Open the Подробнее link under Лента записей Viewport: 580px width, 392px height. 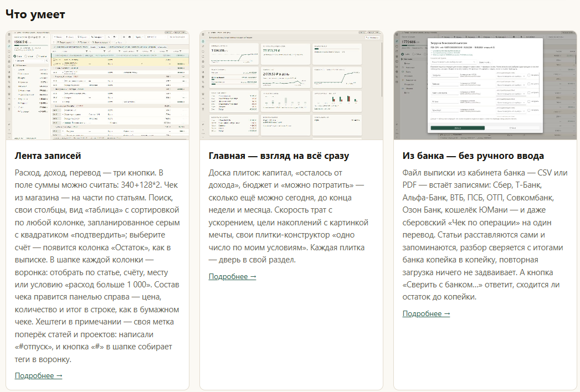pyautogui.click(x=38, y=375)
